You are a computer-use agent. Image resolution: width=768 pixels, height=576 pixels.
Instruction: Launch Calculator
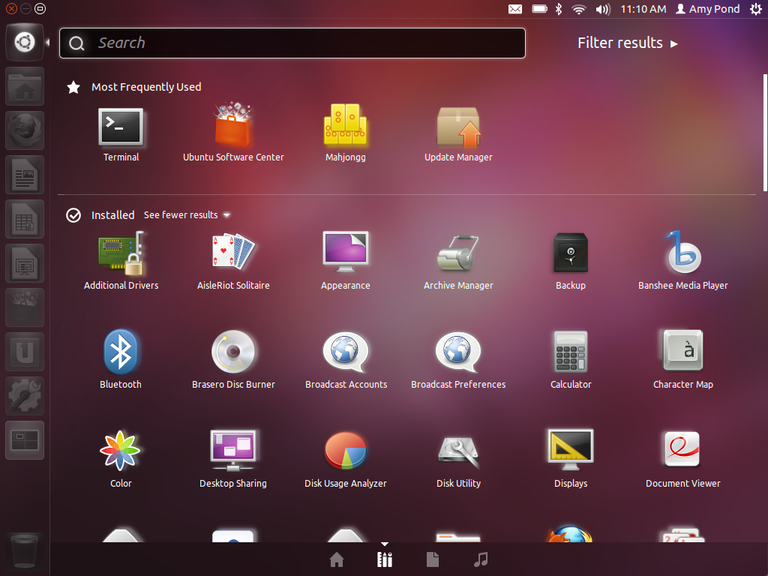pos(571,352)
